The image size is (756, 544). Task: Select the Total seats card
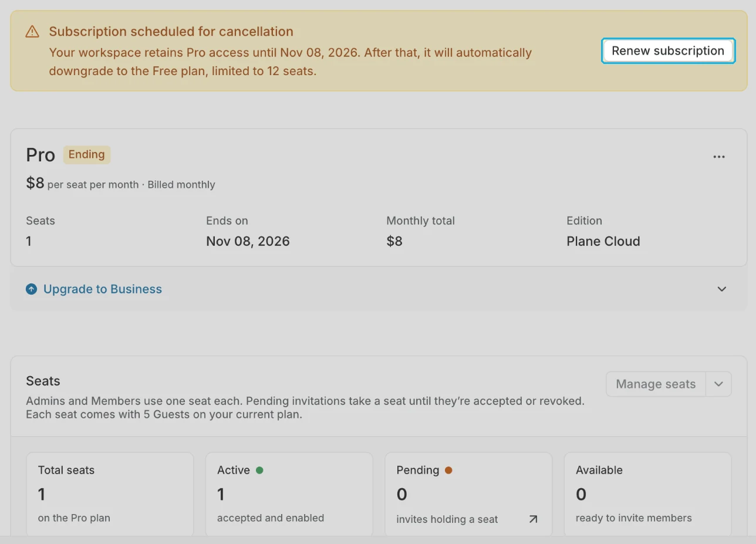[x=110, y=494]
